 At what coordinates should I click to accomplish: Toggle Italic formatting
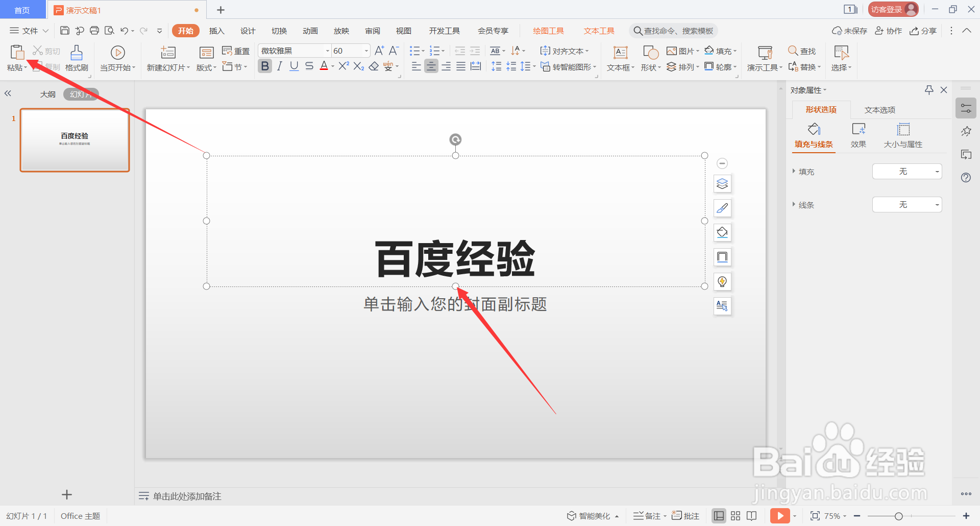[279, 66]
